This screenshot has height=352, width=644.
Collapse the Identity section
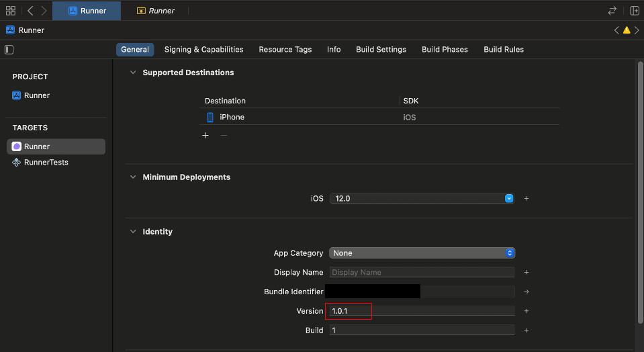133,231
